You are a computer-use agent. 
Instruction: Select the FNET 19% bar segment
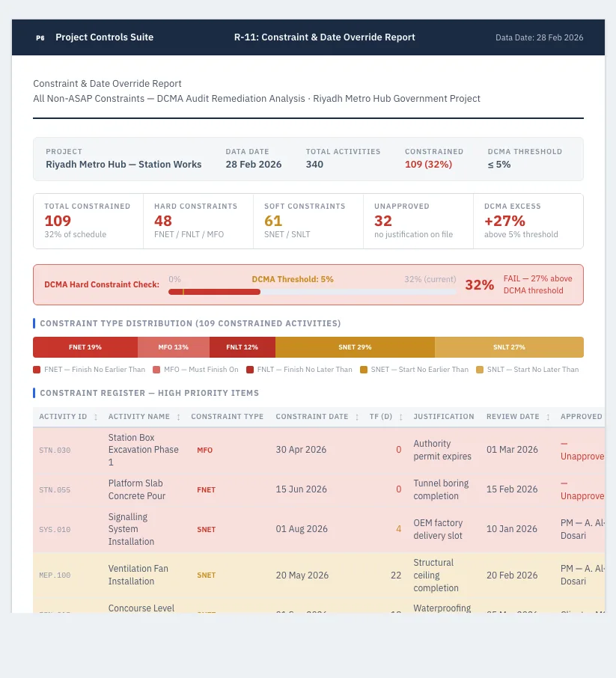85,347
